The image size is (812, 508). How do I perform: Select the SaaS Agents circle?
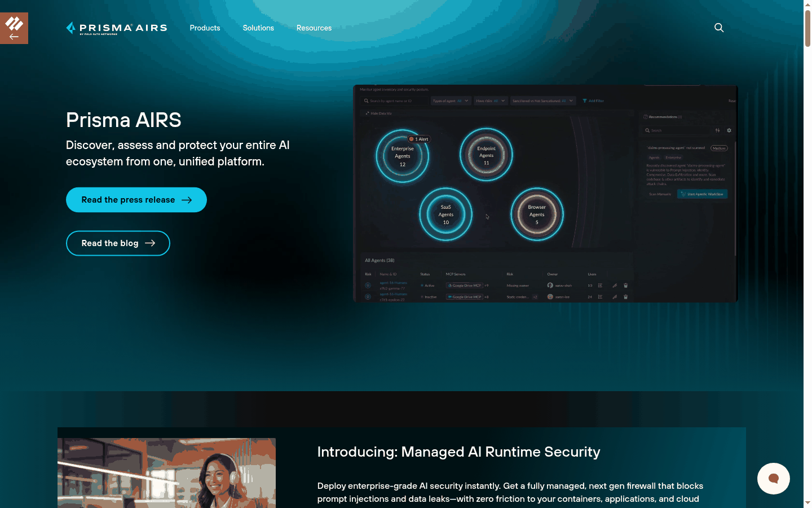(445, 214)
